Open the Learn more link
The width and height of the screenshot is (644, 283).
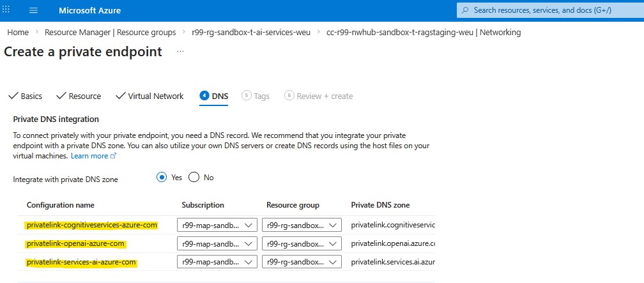pyautogui.click(x=89, y=156)
